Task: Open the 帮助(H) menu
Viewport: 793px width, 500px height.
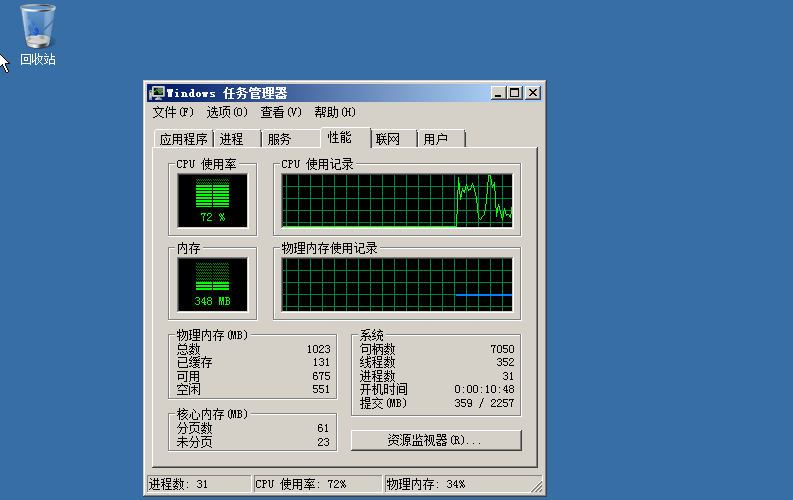Action: 335,112
